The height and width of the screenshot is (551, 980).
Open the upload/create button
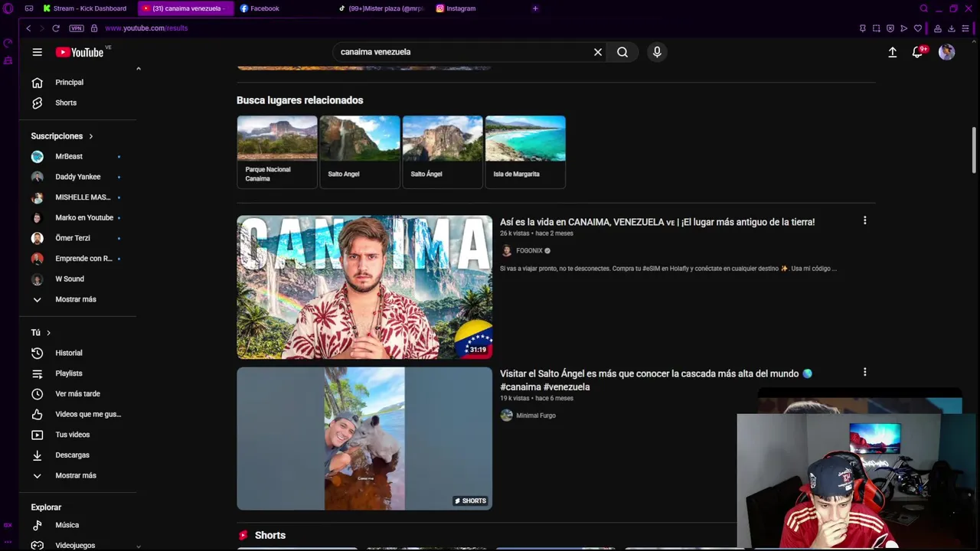point(892,52)
